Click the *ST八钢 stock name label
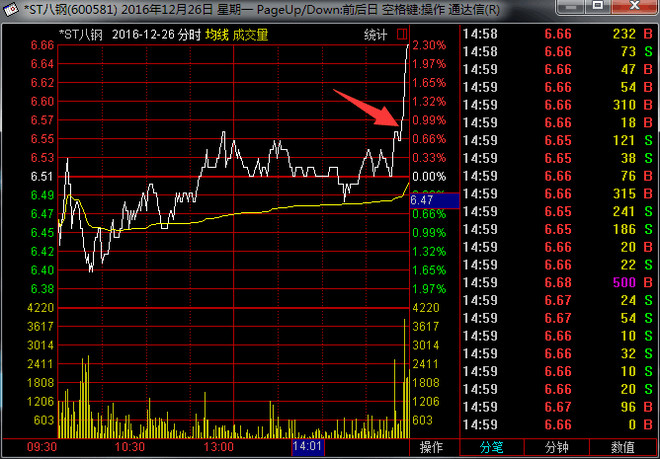The height and width of the screenshot is (459, 660). [x=81, y=35]
